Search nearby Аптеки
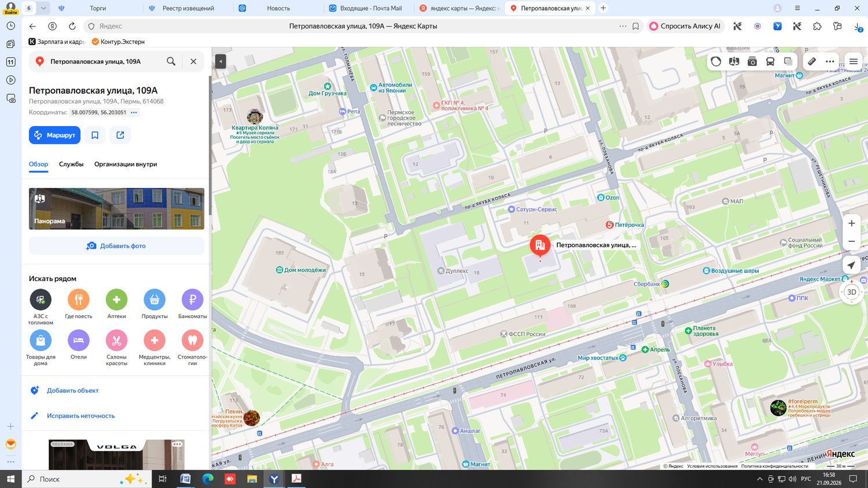The image size is (868, 488). tap(116, 304)
